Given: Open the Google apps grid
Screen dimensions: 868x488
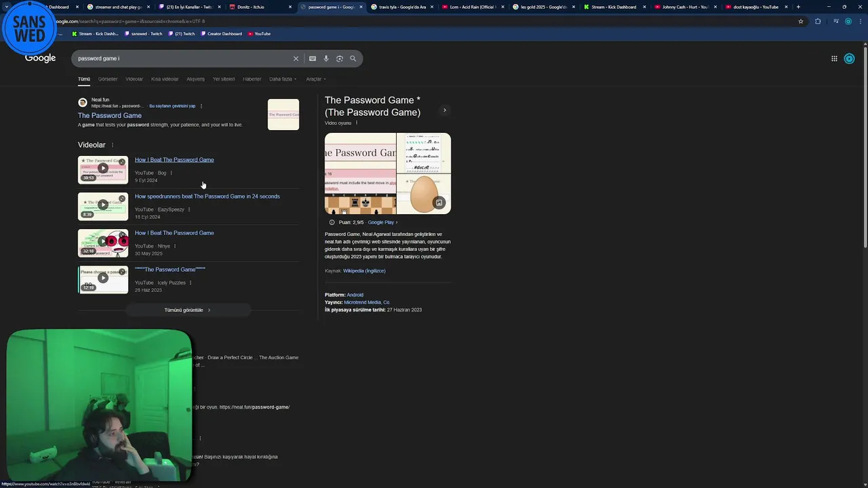Looking at the screenshot, I should point(834,59).
